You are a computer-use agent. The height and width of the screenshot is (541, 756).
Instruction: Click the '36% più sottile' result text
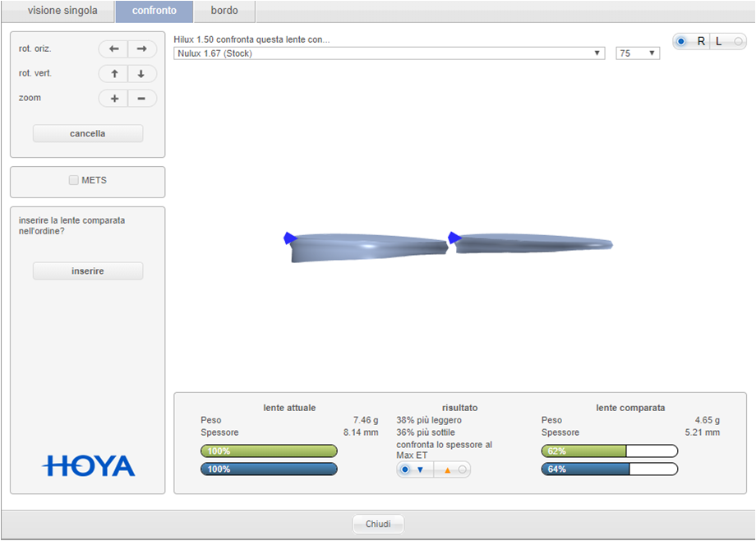click(426, 432)
